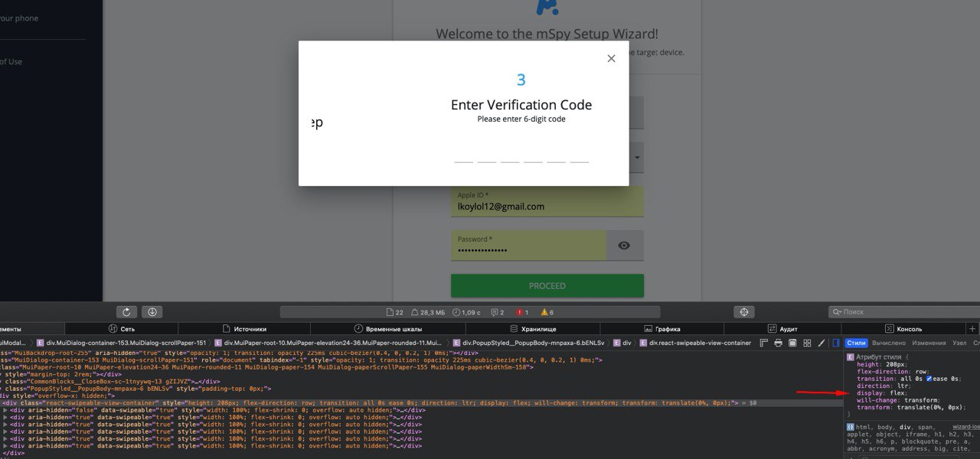The height and width of the screenshot is (459, 980).
Task: Switch to the Графика tab
Action: pyautogui.click(x=661, y=328)
